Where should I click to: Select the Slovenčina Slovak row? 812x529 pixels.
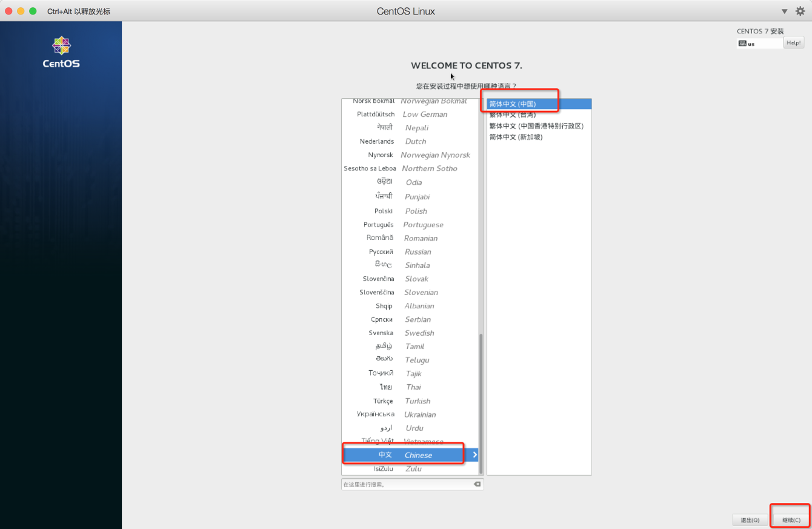coord(410,279)
